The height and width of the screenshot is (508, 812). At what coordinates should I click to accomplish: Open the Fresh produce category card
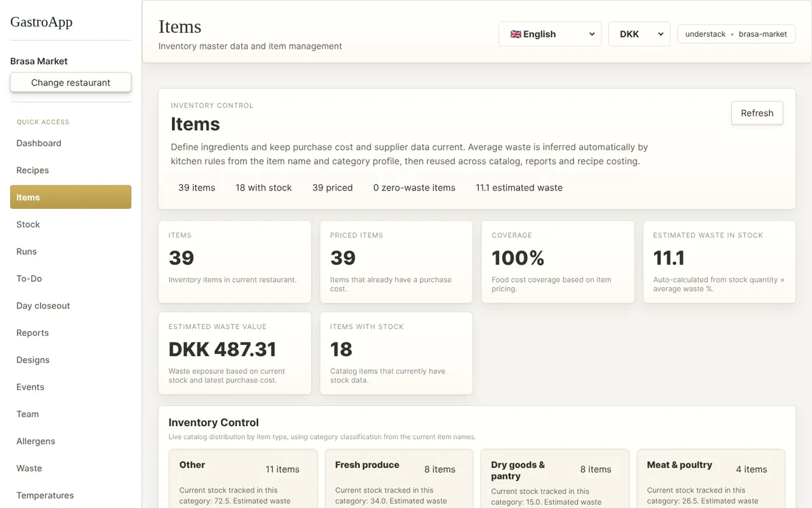[399, 479]
